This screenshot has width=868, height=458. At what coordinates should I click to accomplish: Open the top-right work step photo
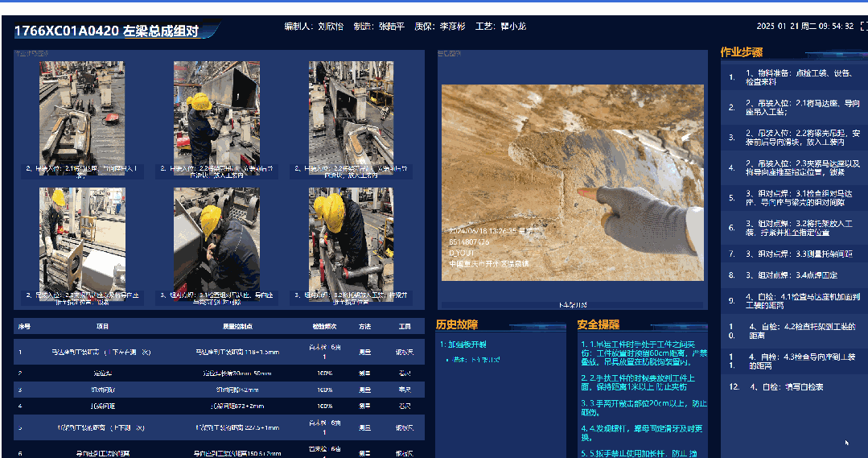(351, 113)
